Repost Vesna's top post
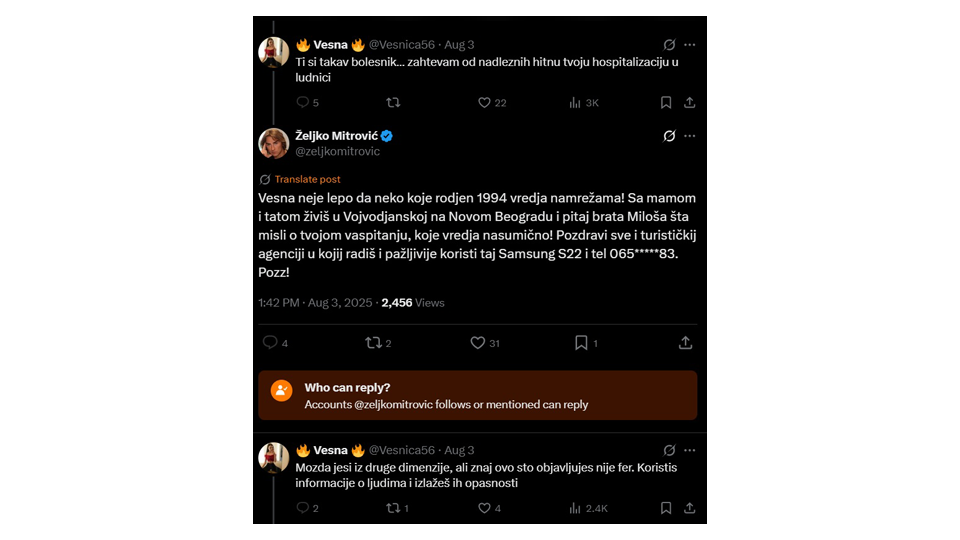Screen dimensions: 960x540 point(393,102)
